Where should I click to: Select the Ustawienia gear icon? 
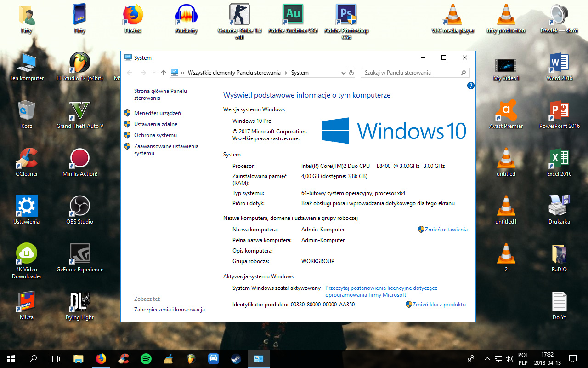[x=27, y=210]
